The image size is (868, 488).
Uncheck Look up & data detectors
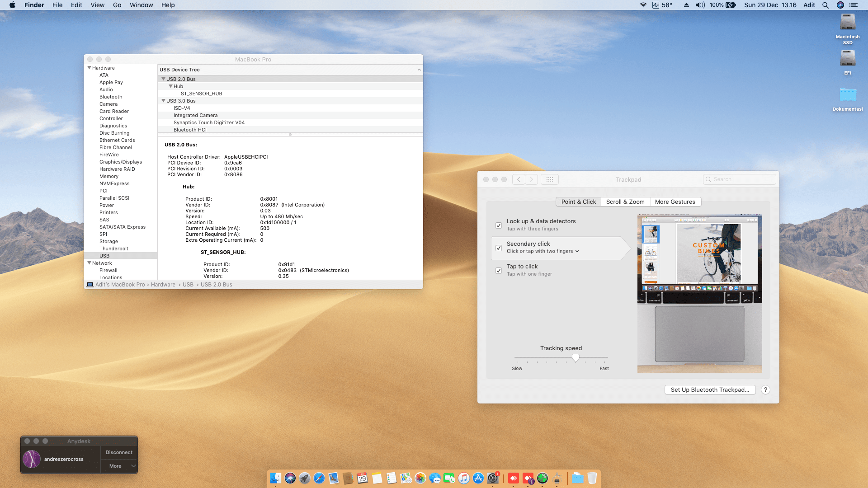coord(499,225)
